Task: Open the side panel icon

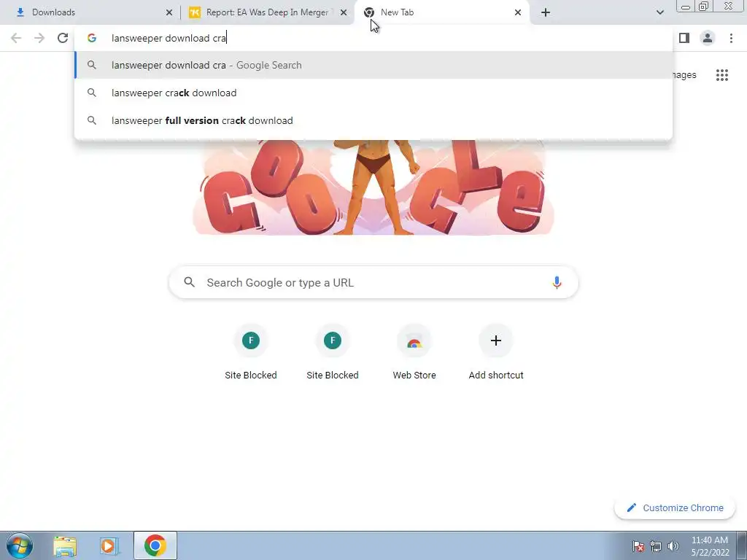Action: (684, 38)
